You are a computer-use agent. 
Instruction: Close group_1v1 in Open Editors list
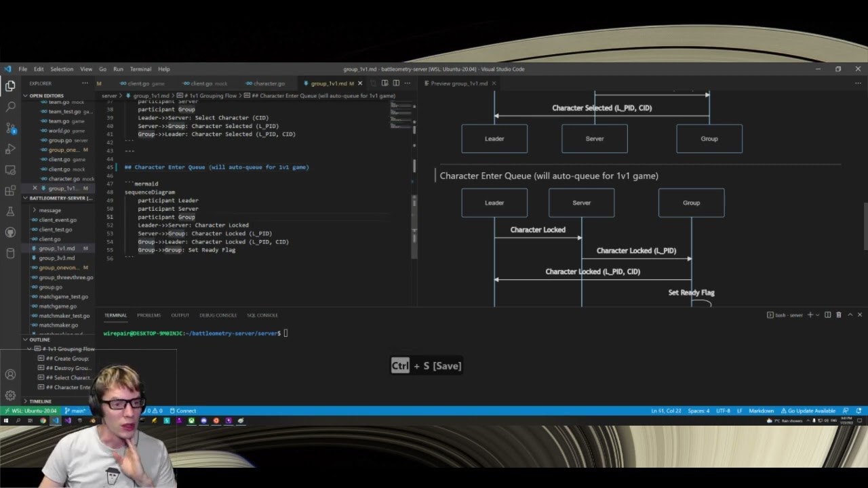coord(35,188)
